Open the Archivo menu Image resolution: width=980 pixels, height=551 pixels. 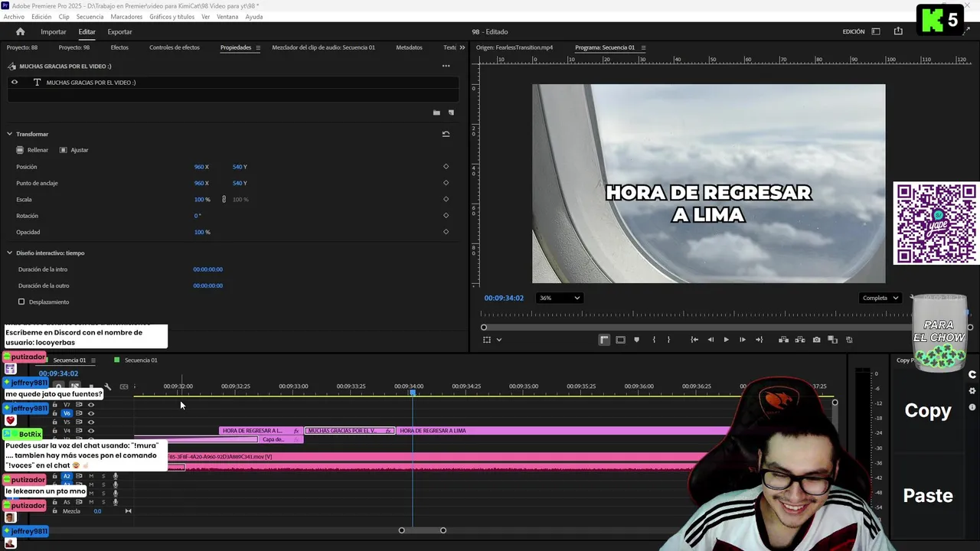pyautogui.click(x=14, y=17)
